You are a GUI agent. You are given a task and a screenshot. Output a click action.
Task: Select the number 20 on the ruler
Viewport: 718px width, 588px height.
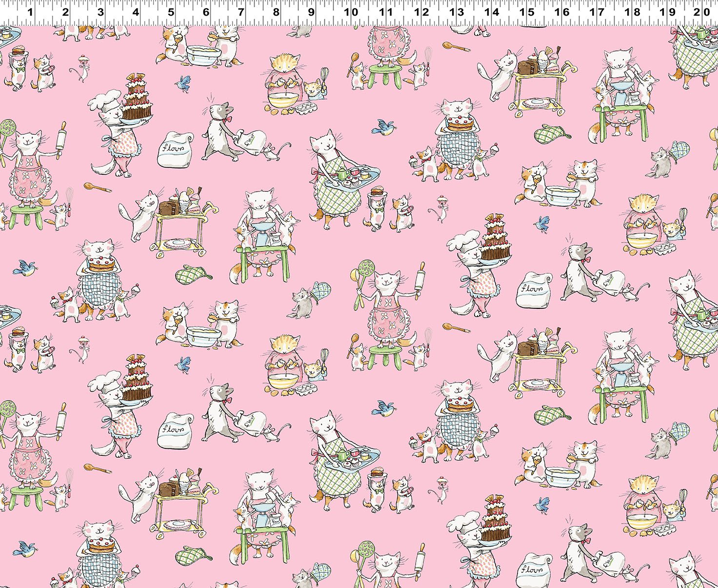click(702, 12)
